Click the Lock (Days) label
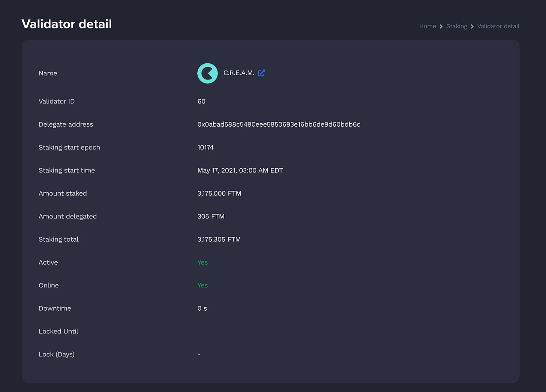The width and height of the screenshot is (546, 392). pos(57,355)
